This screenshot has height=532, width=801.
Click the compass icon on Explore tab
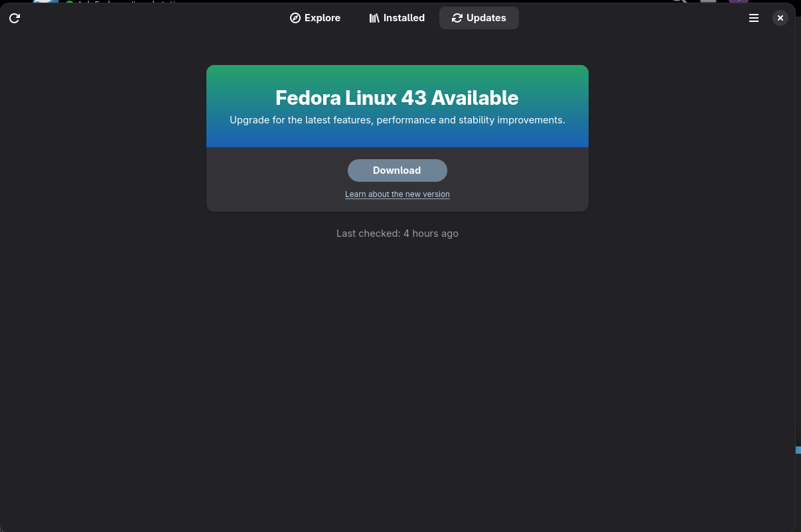(x=295, y=18)
